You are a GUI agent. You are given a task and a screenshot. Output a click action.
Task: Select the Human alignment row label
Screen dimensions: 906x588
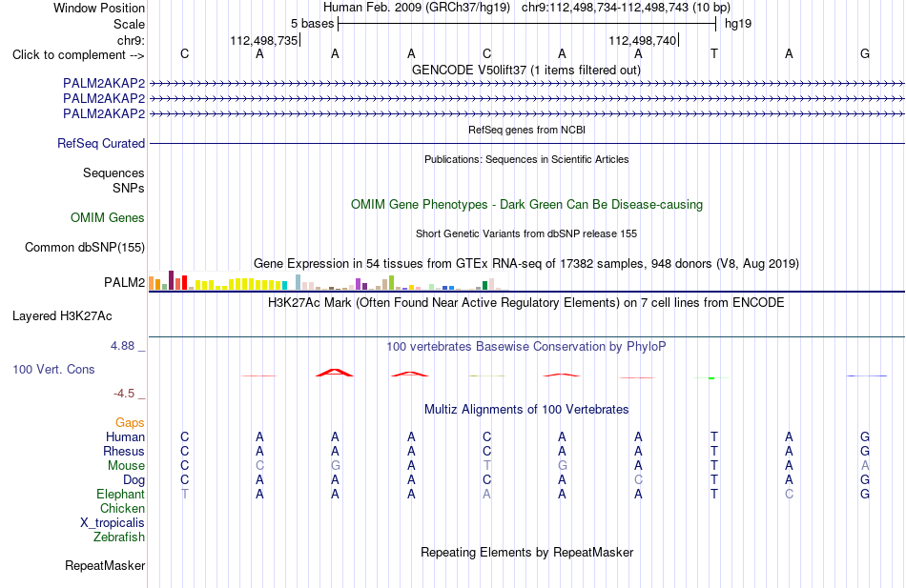(125, 437)
